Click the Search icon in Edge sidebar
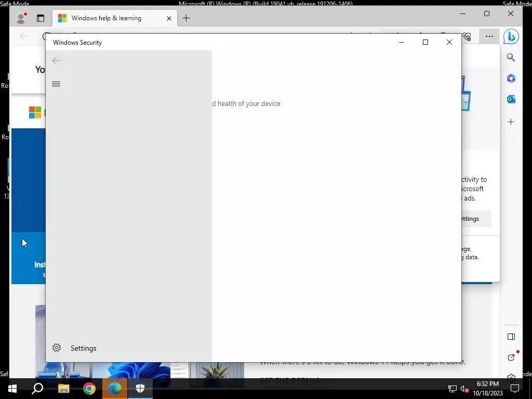Viewport: 532px width, 399px height. tap(511, 57)
